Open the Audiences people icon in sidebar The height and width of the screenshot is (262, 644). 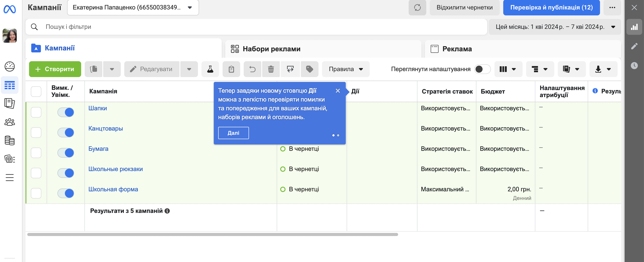(x=10, y=122)
